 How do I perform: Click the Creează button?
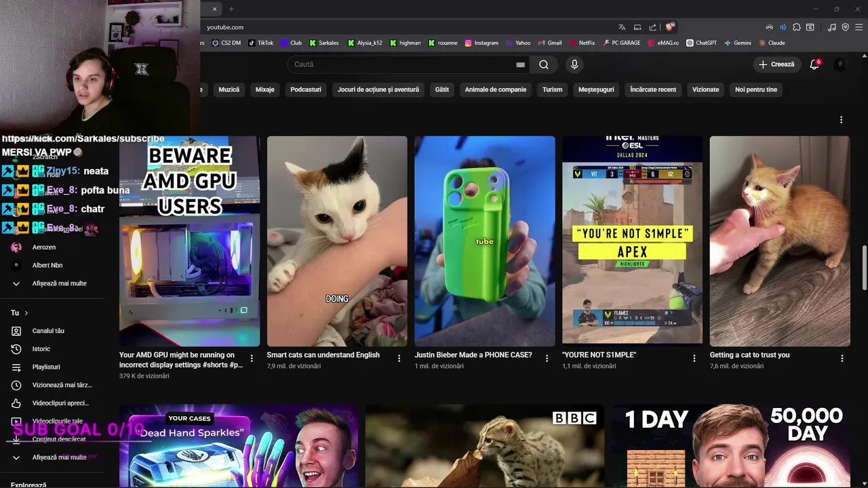[x=776, y=64]
